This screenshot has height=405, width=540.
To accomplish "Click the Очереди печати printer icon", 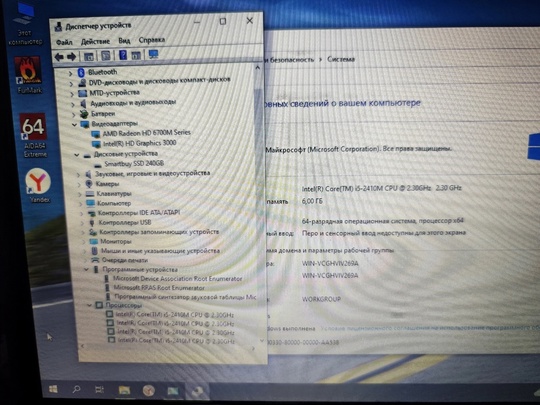I will [95, 260].
